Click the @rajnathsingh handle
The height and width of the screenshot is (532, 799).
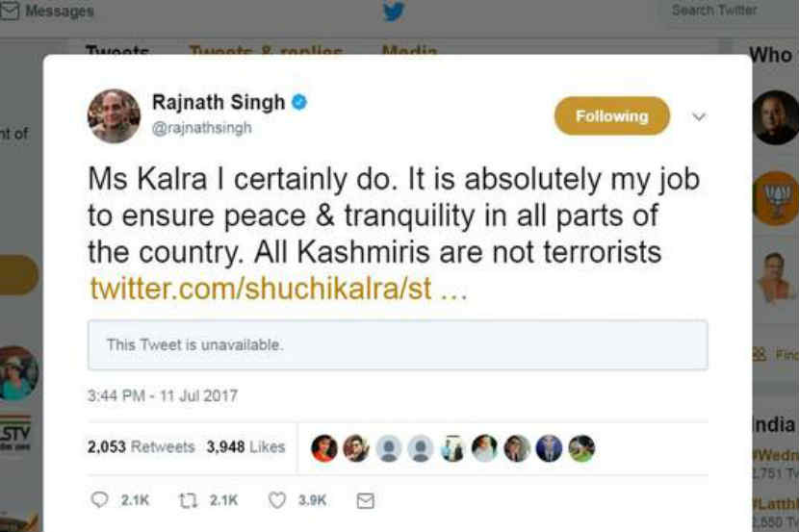coord(202,128)
